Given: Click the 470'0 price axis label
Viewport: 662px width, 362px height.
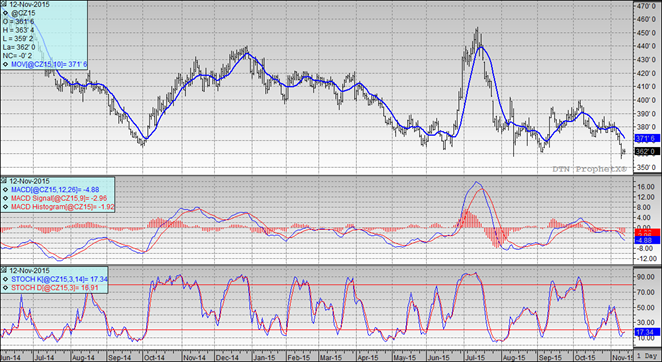Looking at the screenshot, I should [x=646, y=6].
